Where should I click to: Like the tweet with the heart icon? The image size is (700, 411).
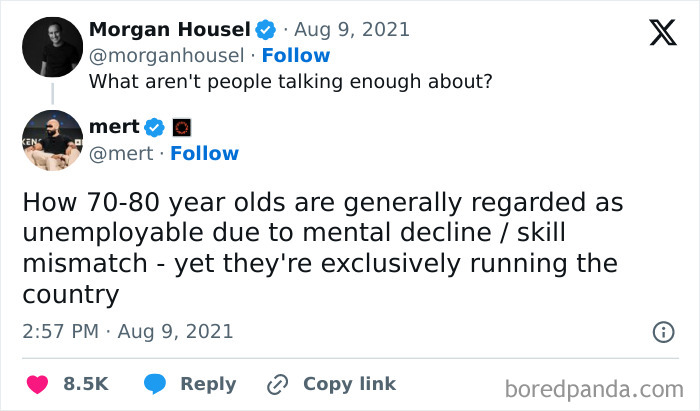(37, 384)
